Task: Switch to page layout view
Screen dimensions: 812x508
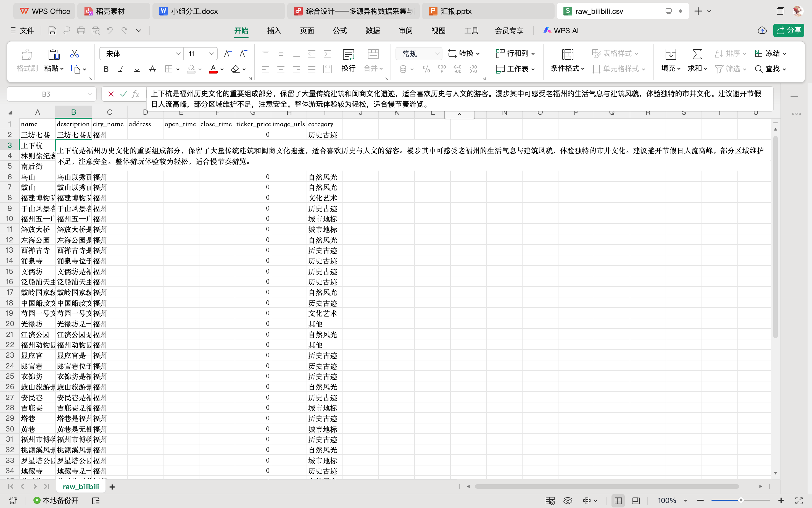Action: click(x=636, y=501)
